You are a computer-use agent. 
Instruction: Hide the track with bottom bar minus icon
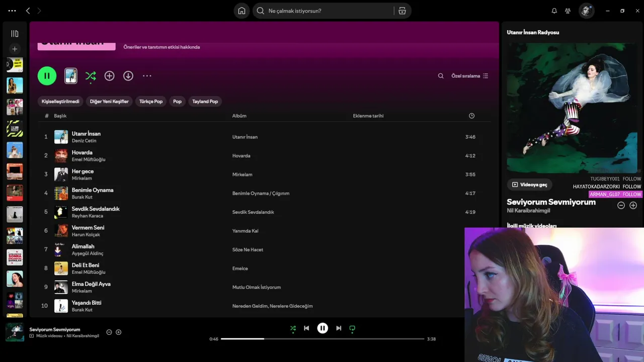tap(109, 332)
